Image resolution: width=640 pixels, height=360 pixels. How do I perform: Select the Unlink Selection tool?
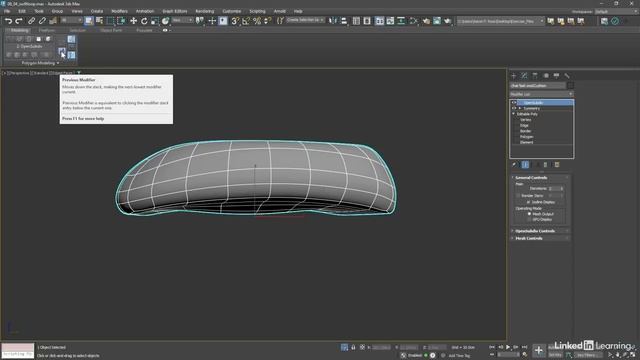42,21
